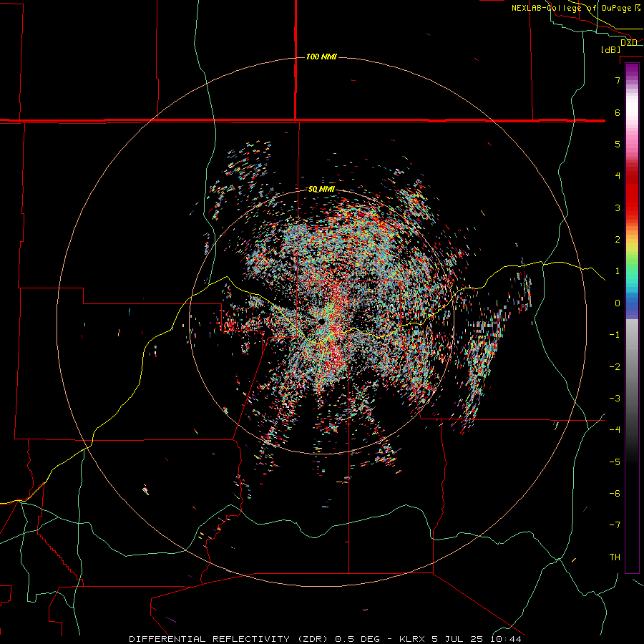Click the white band of the ZDR color bar
The image size is (644, 644).
point(632,107)
